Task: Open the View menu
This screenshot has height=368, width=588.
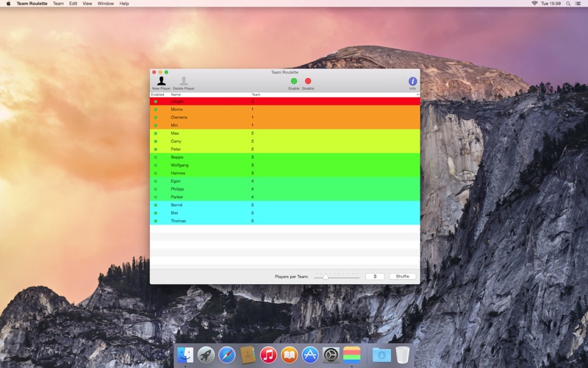Action: pyautogui.click(x=87, y=4)
